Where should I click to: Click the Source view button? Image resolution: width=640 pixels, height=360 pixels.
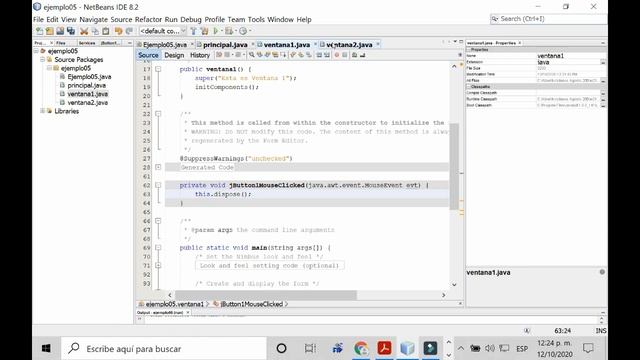148,55
